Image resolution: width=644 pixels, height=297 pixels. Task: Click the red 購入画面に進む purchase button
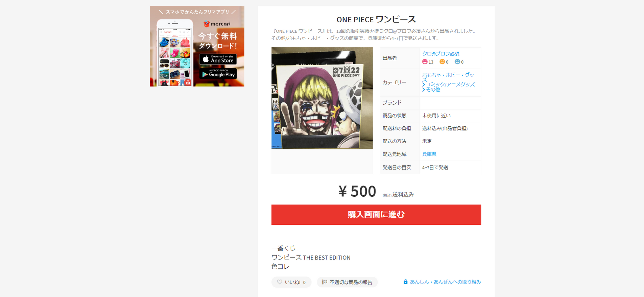tap(376, 215)
